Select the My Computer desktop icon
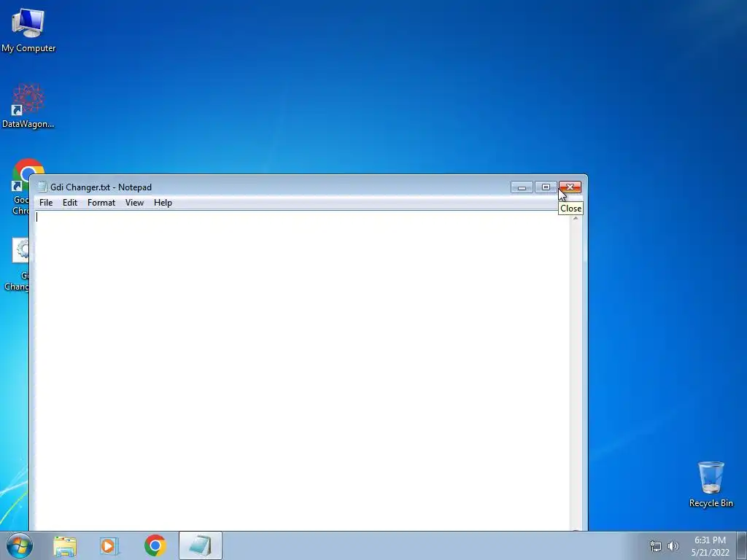 click(x=28, y=31)
